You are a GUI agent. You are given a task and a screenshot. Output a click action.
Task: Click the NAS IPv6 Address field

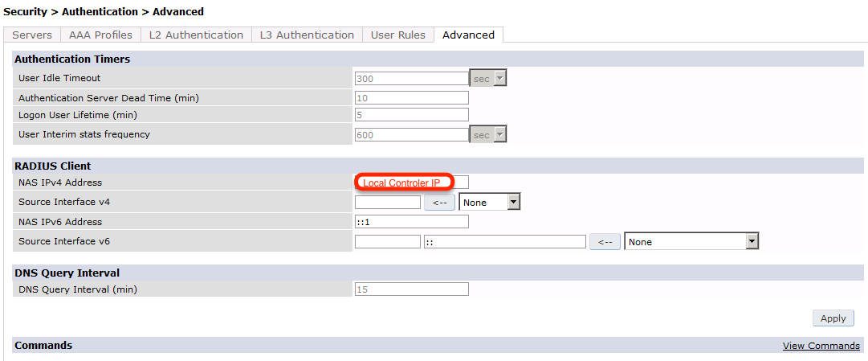click(x=411, y=222)
